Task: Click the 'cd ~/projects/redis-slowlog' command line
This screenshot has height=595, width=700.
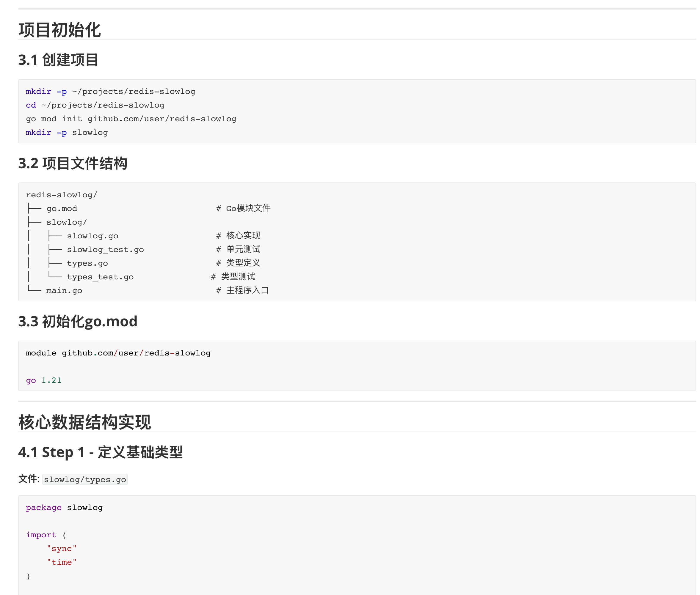Action: 95,105
